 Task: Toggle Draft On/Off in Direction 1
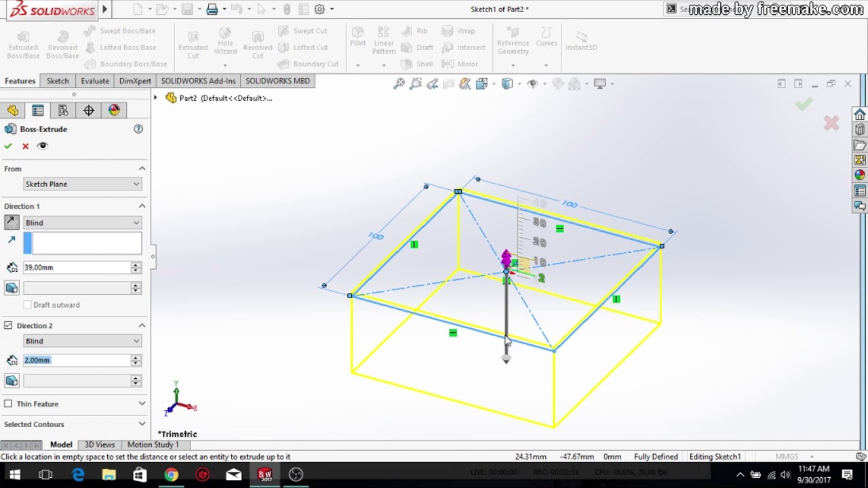[12, 288]
